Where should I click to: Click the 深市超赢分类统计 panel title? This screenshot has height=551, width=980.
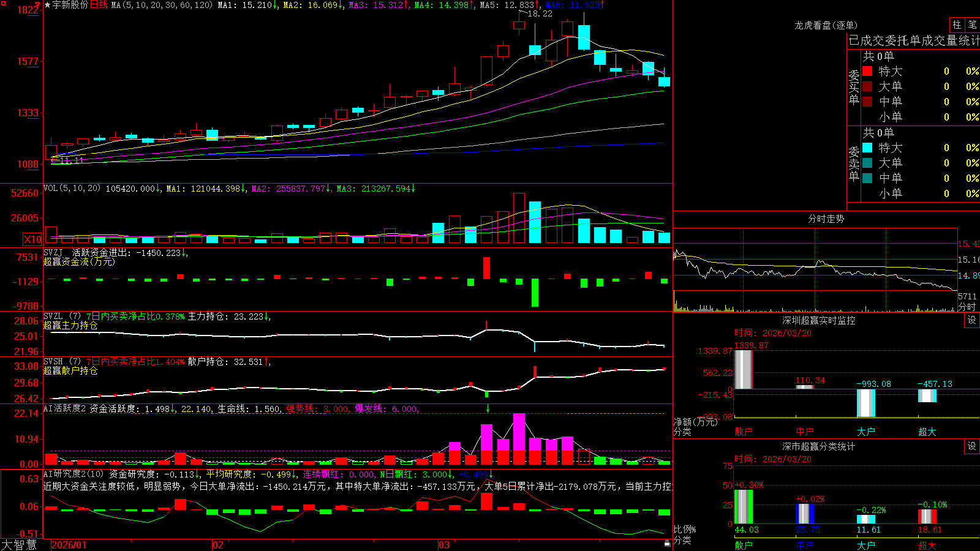tap(819, 446)
